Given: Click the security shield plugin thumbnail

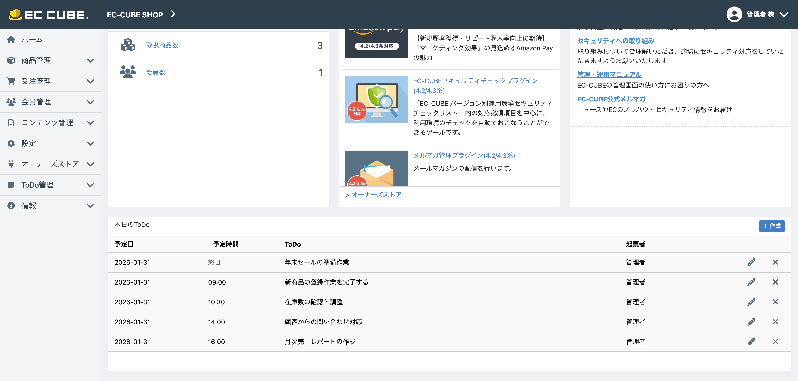Looking at the screenshot, I should coord(376,99).
